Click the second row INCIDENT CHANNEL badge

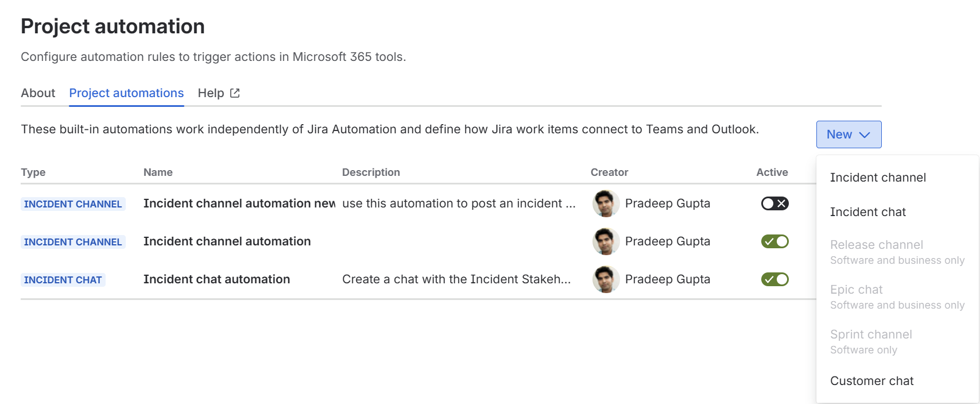(73, 242)
